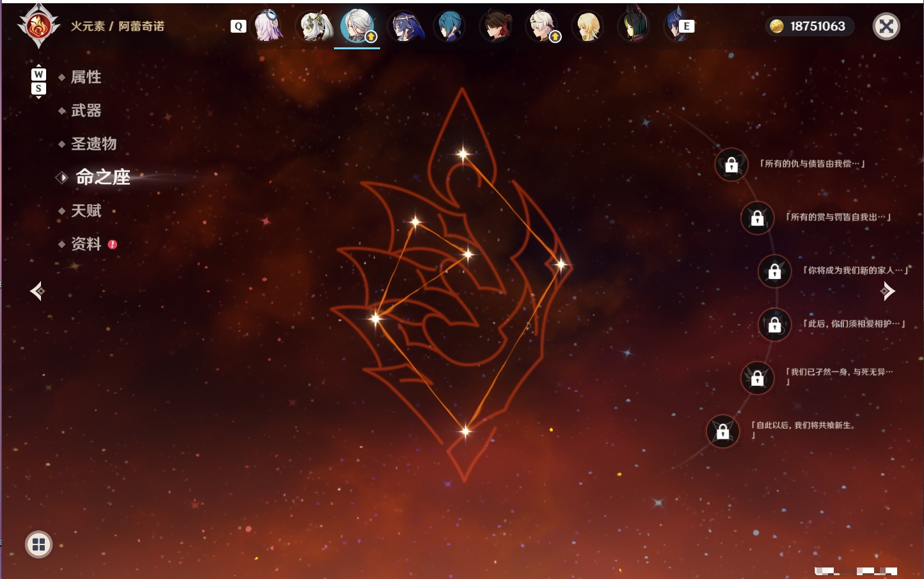Open the four-square grid menu icon
The image size is (924, 579).
38,544
